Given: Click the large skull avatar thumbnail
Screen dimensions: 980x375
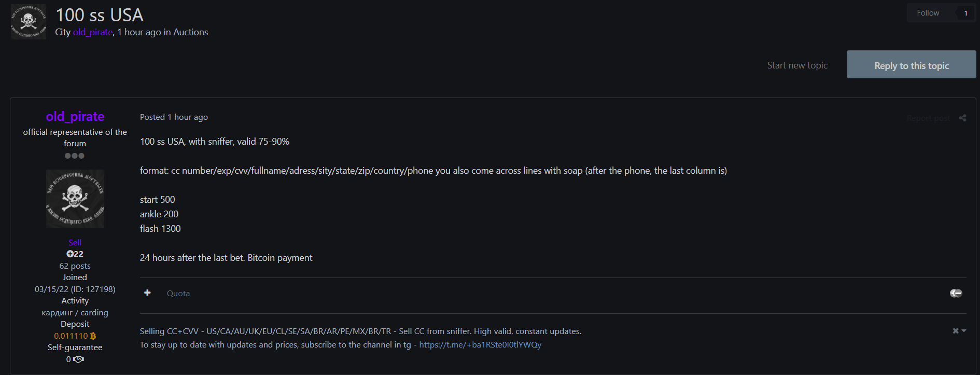Looking at the screenshot, I should (x=75, y=199).
